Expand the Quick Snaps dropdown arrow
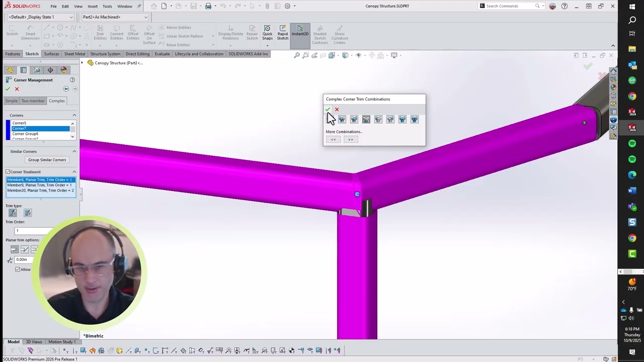The width and height of the screenshot is (644, 362). point(267,45)
